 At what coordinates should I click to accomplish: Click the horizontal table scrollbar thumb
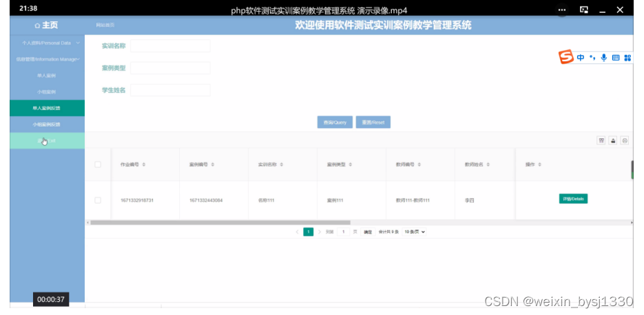click(x=220, y=223)
